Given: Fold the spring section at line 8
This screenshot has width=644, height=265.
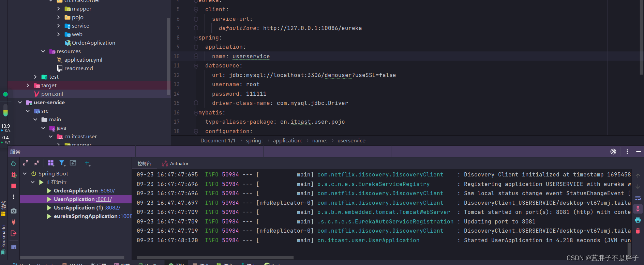Looking at the screenshot, I should tap(196, 38).
